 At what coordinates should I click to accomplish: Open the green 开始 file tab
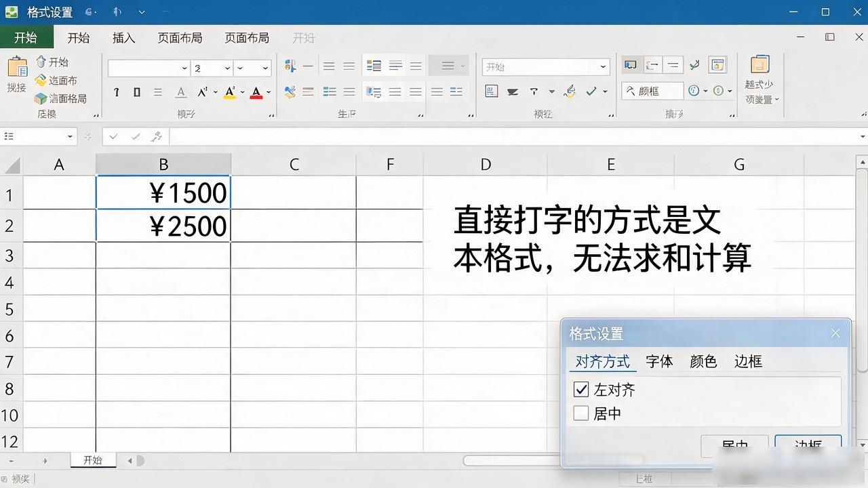pyautogui.click(x=26, y=37)
